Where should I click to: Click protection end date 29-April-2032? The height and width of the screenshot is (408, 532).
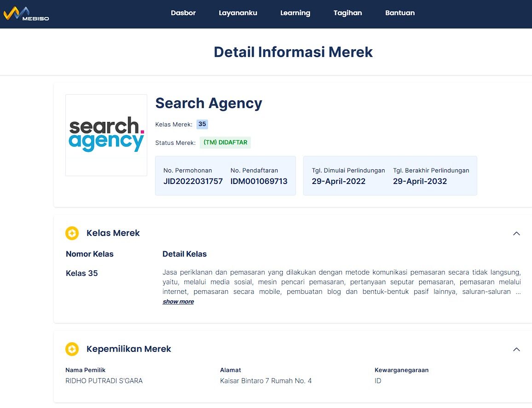coord(420,181)
